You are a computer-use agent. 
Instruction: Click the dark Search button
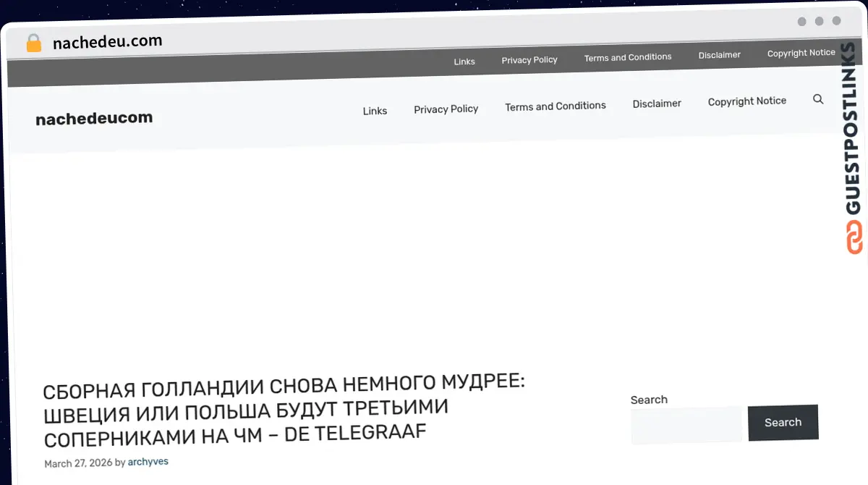point(783,423)
